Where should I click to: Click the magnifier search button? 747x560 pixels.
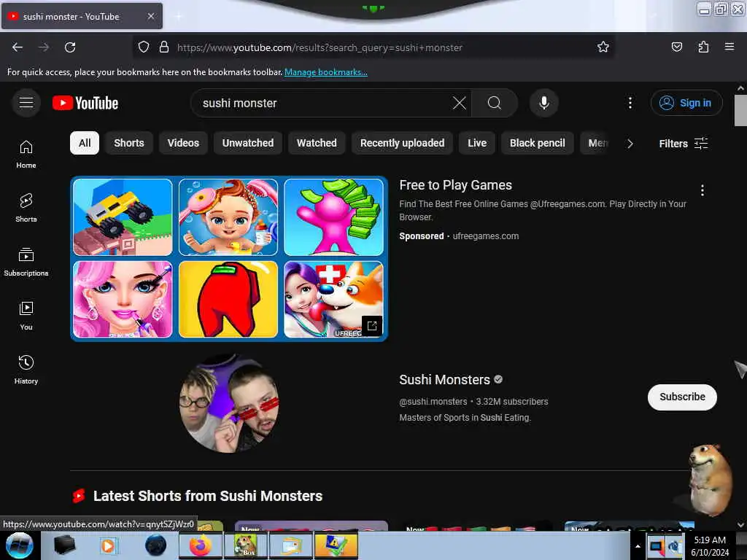pyautogui.click(x=495, y=103)
